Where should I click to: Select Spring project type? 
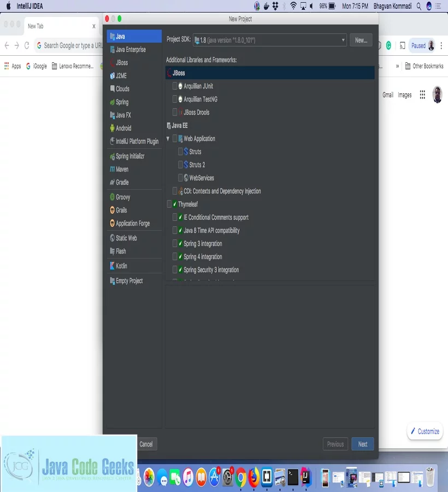pyautogui.click(x=134, y=102)
